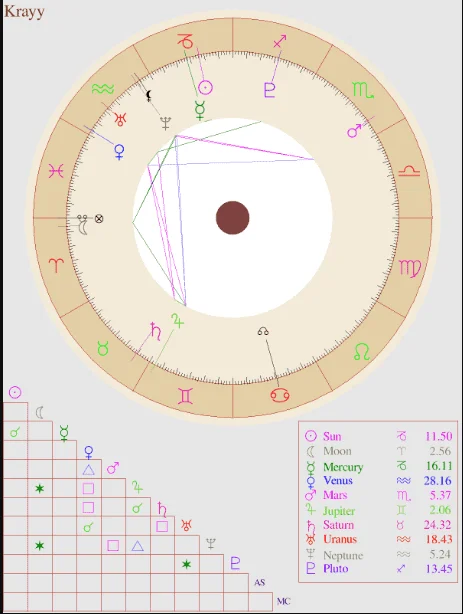Screen dimensions: 463x614
Task: Click the Saturn glyph inside the chart wheel
Action: (156, 331)
